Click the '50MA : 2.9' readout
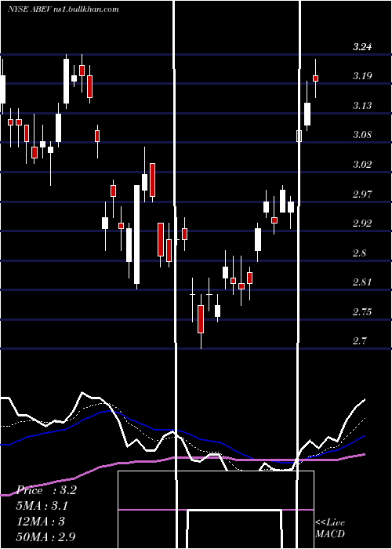Viewport: 392px width, 549px height. pyautogui.click(x=46, y=536)
